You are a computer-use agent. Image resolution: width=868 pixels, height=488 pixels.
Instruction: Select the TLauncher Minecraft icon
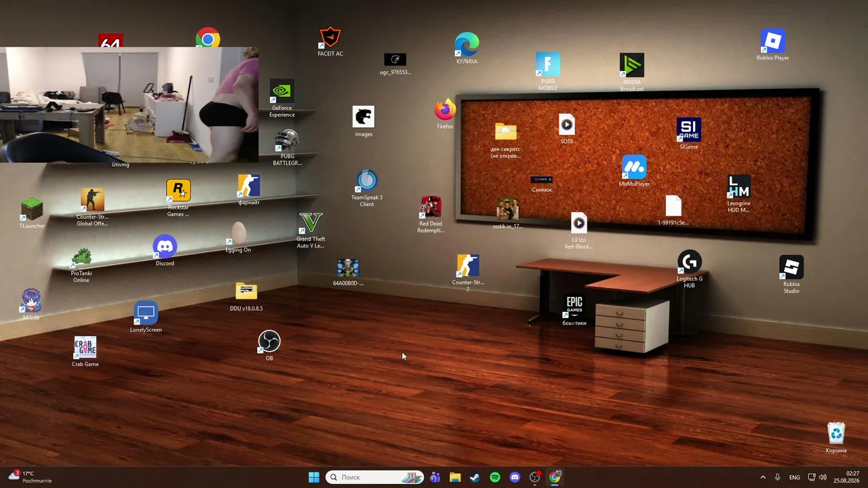pos(32,213)
